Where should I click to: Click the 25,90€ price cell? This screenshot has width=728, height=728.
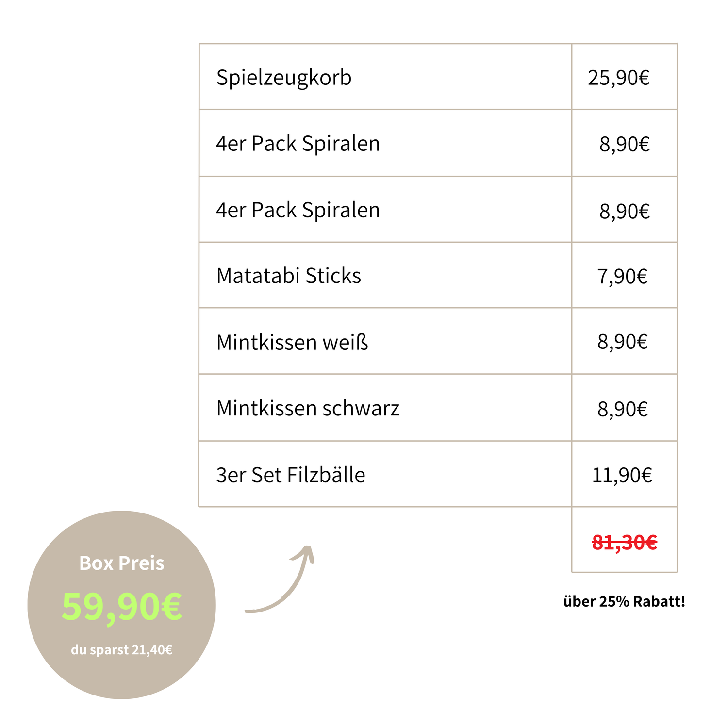coord(619,78)
